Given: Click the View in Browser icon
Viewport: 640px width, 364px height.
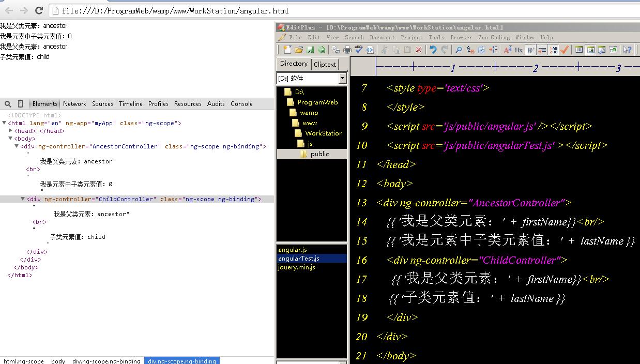Looking at the screenshot, I should [x=370, y=50].
